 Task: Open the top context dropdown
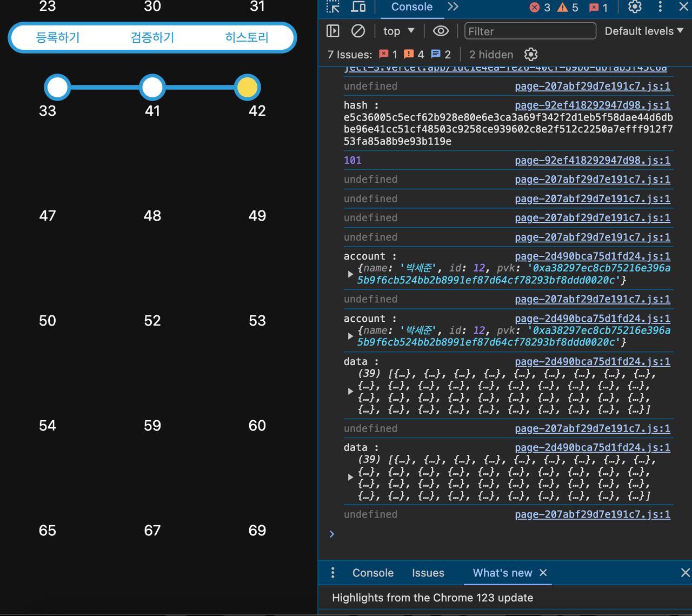[x=399, y=31]
